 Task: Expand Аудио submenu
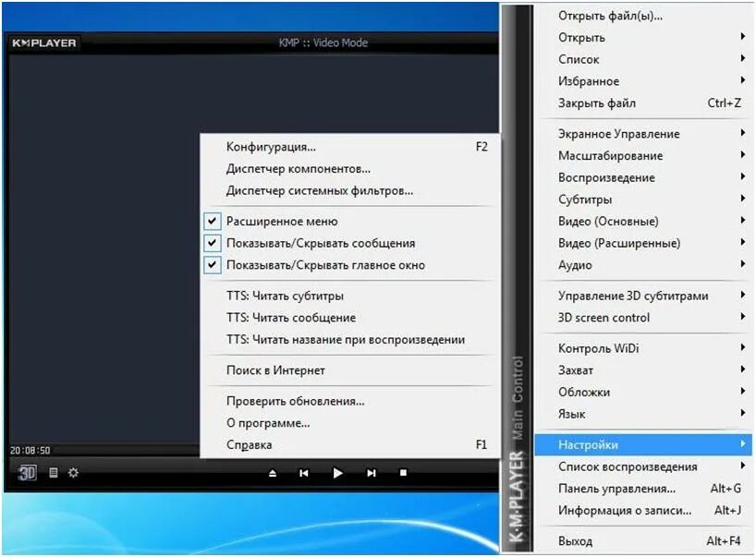point(643,265)
